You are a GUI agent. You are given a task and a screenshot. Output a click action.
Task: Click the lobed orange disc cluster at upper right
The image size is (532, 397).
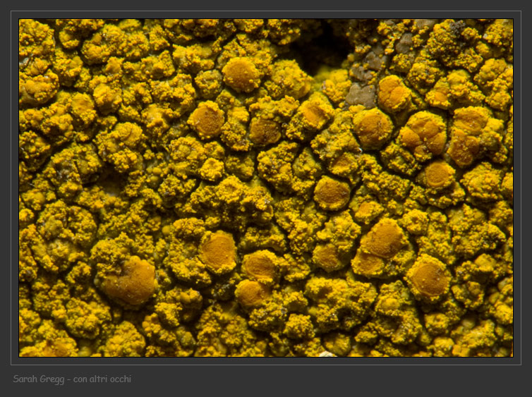point(423,133)
